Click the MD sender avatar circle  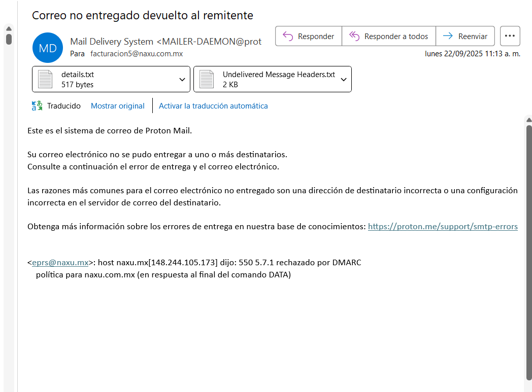47,48
